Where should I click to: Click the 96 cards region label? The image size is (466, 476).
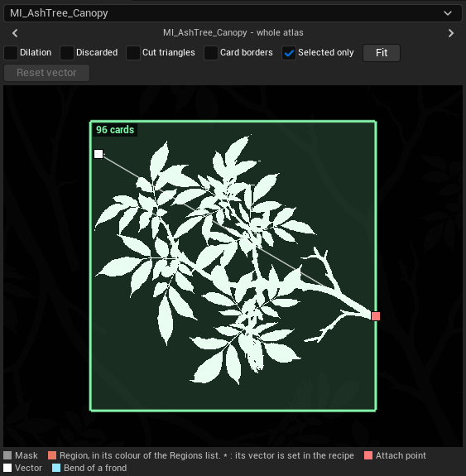[115, 130]
